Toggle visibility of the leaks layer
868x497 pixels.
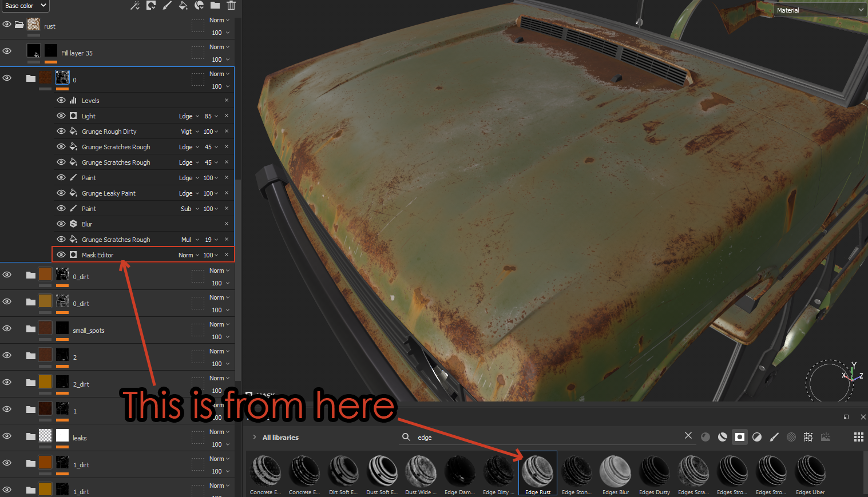(x=7, y=436)
